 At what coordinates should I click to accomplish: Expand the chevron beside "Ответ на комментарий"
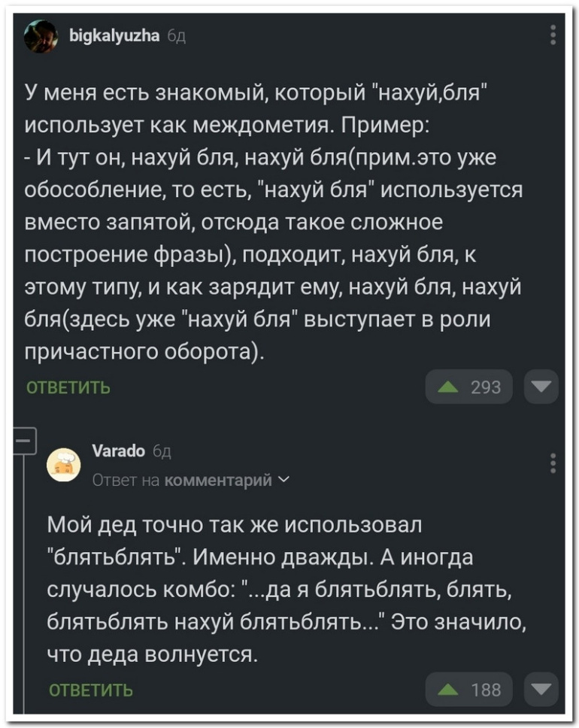pos(280,481)
